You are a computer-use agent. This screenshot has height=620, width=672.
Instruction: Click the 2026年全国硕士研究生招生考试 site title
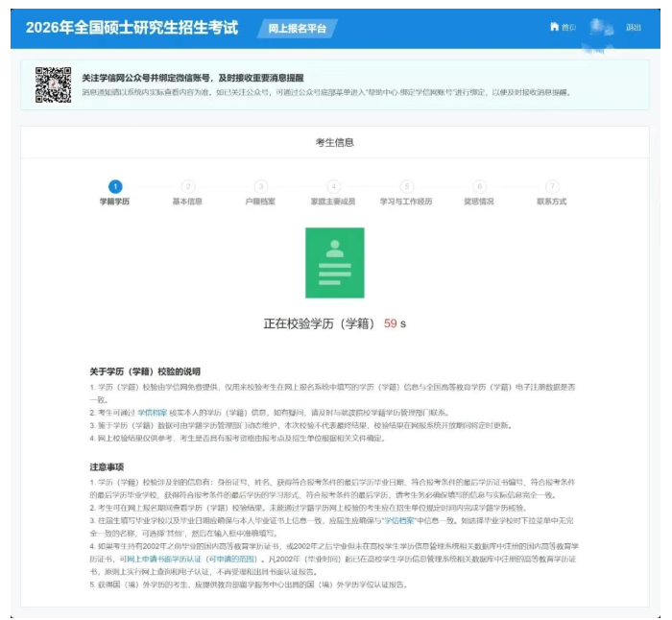132,27
